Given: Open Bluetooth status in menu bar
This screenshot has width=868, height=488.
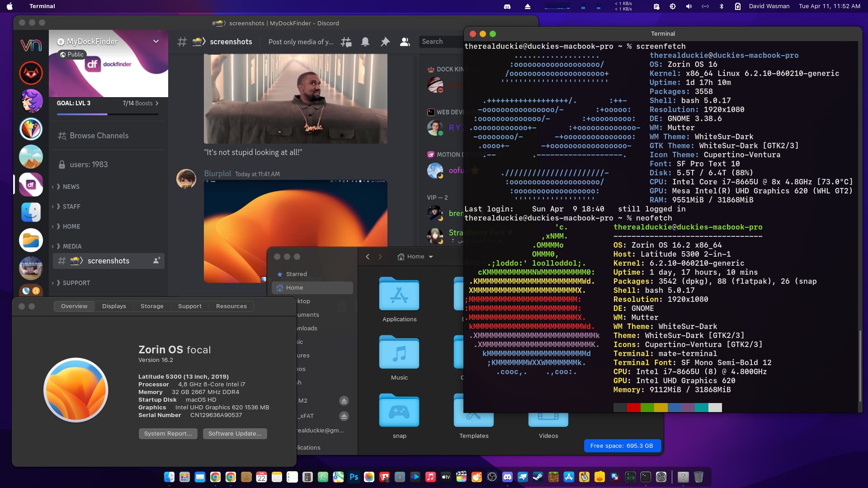Looking at the screenshot, I should [722, 6].
